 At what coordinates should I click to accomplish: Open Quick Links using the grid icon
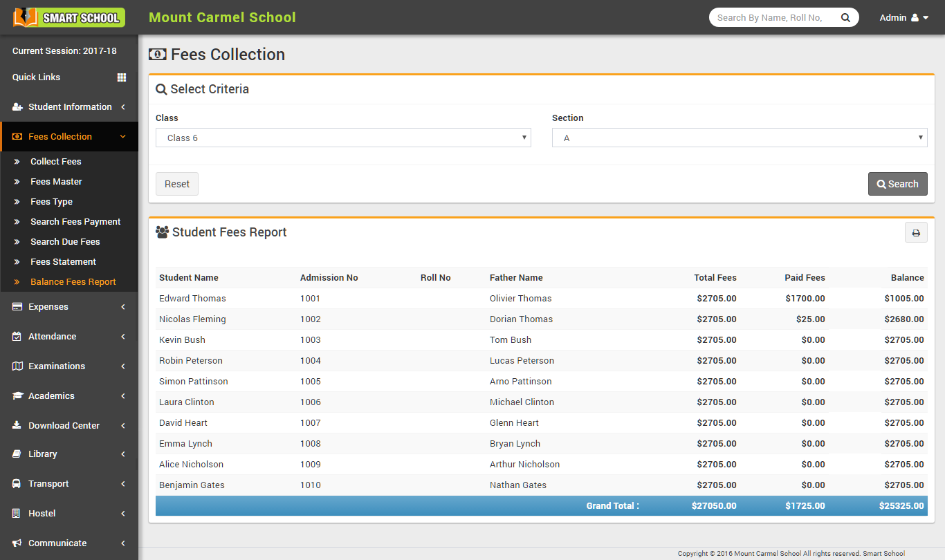(123, 77)
